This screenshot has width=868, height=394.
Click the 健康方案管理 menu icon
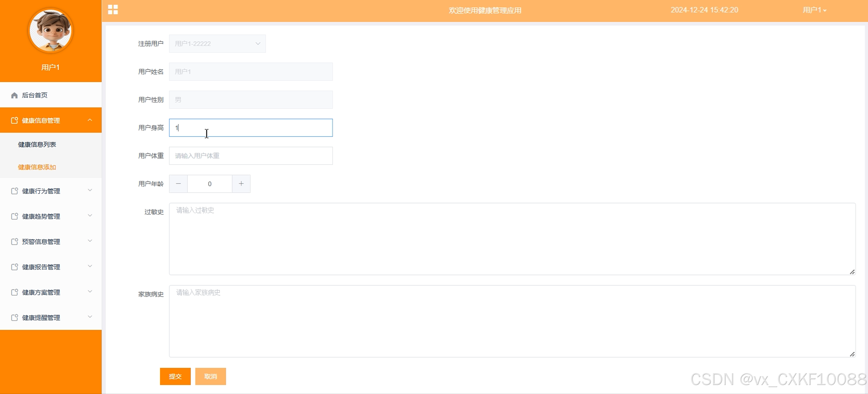[14, 292]
